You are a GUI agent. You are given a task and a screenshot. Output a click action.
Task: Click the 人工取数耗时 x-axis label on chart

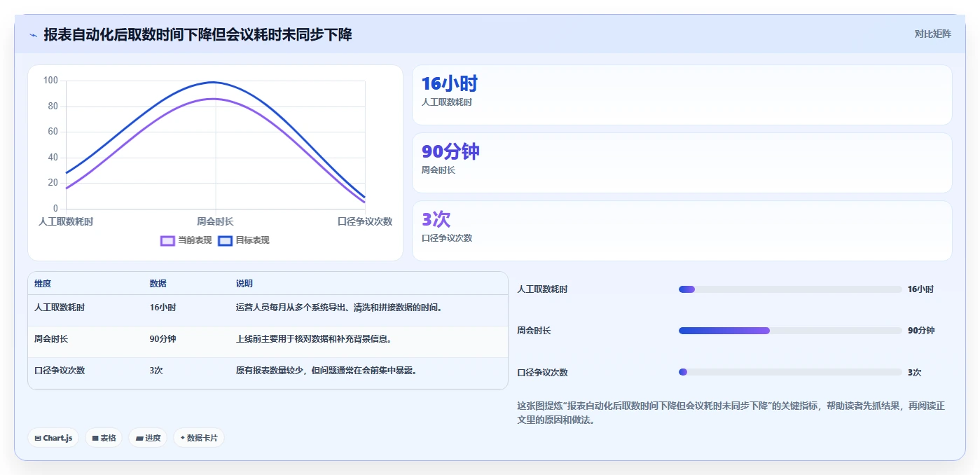[x=66, y=221]
